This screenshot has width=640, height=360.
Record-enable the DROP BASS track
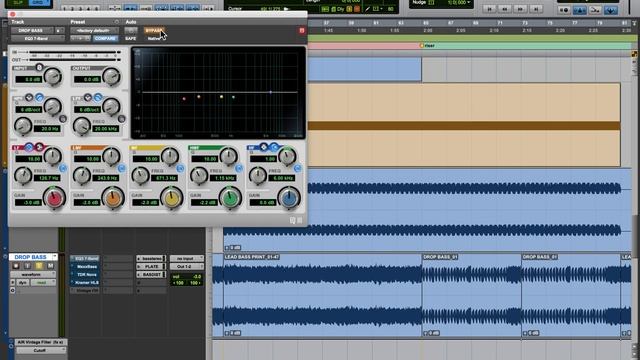(16, 266)
